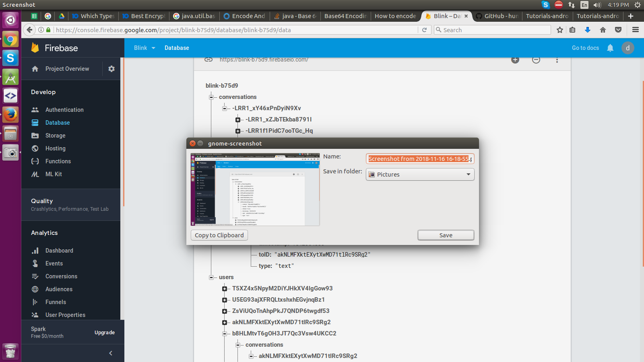644x362 pixels.
Task: Open Skype from Ubuntu launcher
Action: [x=10, y=58]
